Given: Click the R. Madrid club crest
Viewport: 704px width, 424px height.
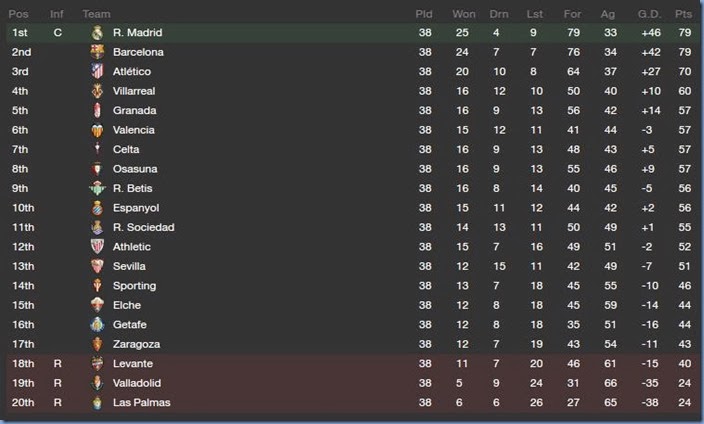Looking at the screenshot, I should click(x=97, y=33).
